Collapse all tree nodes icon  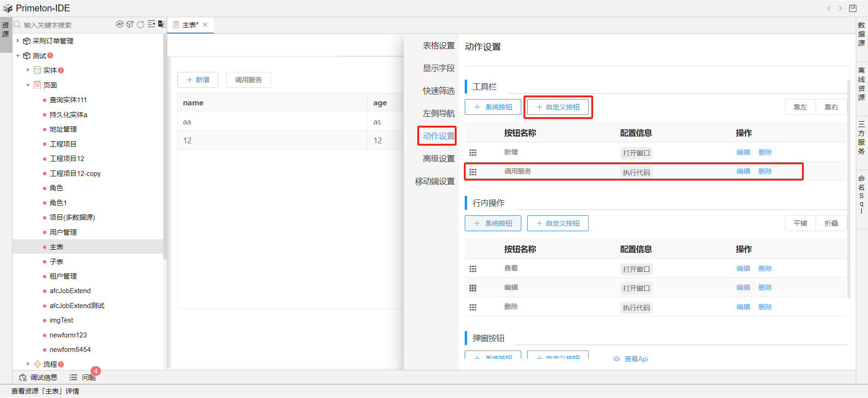(x=151, y=24)
